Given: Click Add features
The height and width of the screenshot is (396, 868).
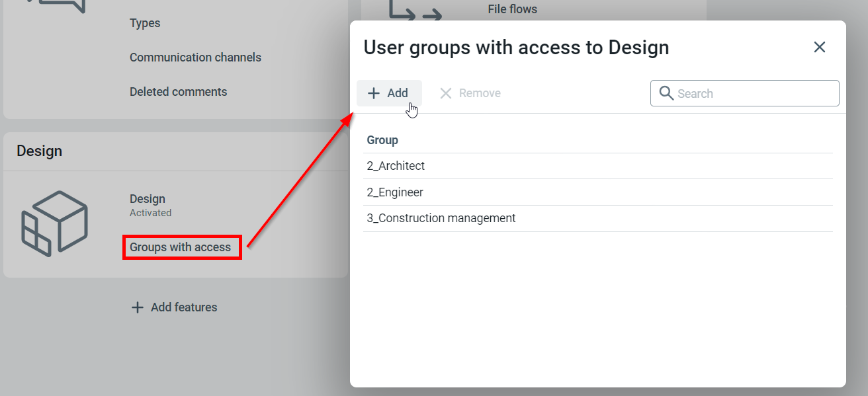Looking at the screenshot, I should click(x=182, y=307).
